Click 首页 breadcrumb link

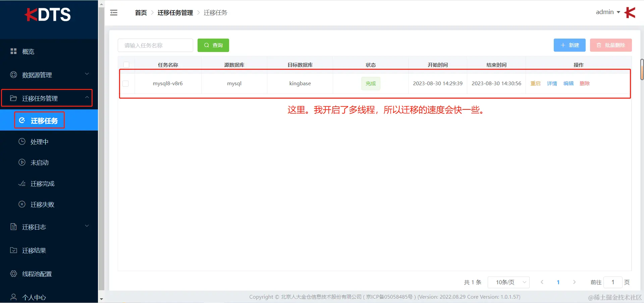pyautogui.click(x=141, y=13)
